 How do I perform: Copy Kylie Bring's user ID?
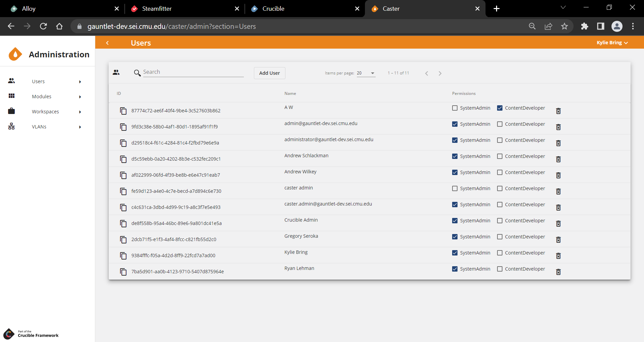(123, 256)
